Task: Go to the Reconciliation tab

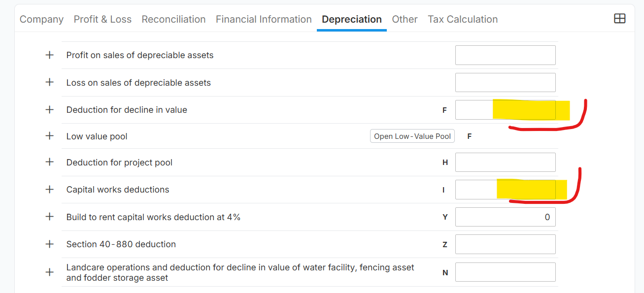Action: 173,19
